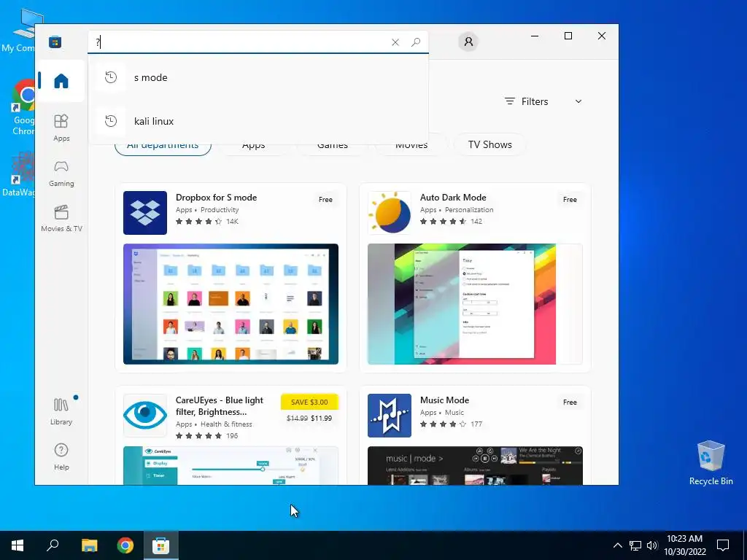Open CareUEyes screenshot thumbnail

(x=231, y=465)
